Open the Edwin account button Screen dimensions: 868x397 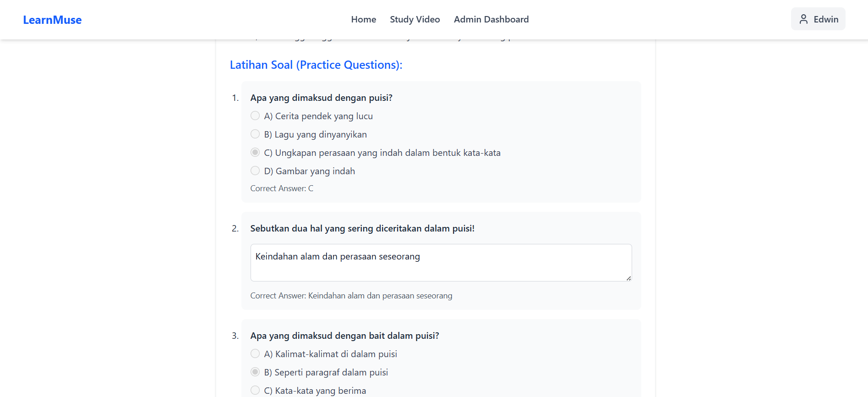pyautogui.click(x=818, y=19)
